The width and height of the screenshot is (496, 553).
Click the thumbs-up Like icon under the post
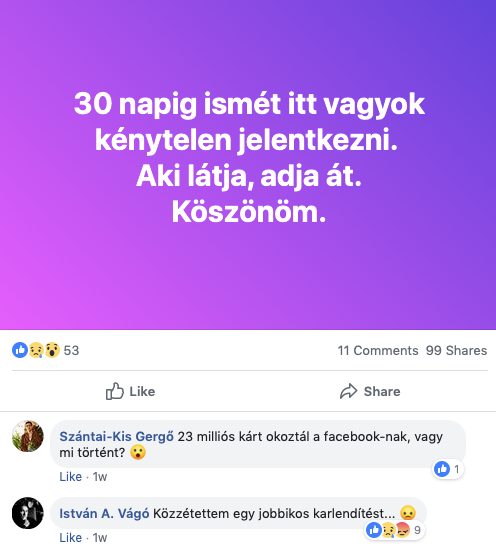point(115,391)
